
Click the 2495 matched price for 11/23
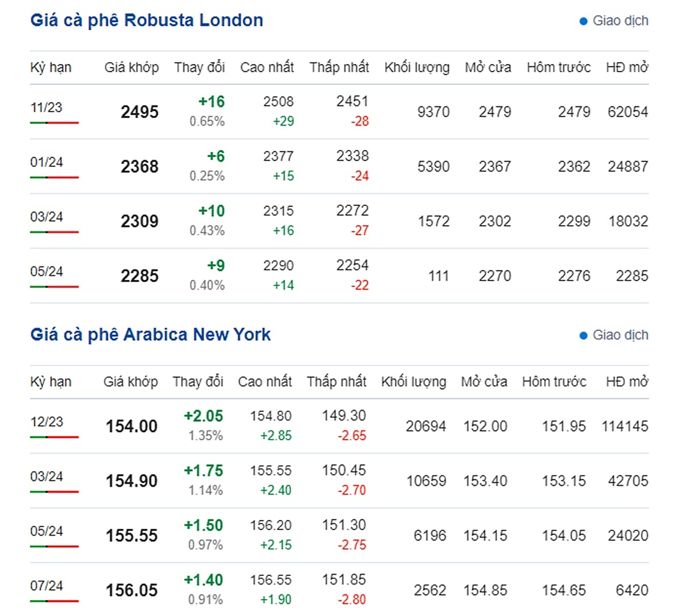(x=140, y=112)
